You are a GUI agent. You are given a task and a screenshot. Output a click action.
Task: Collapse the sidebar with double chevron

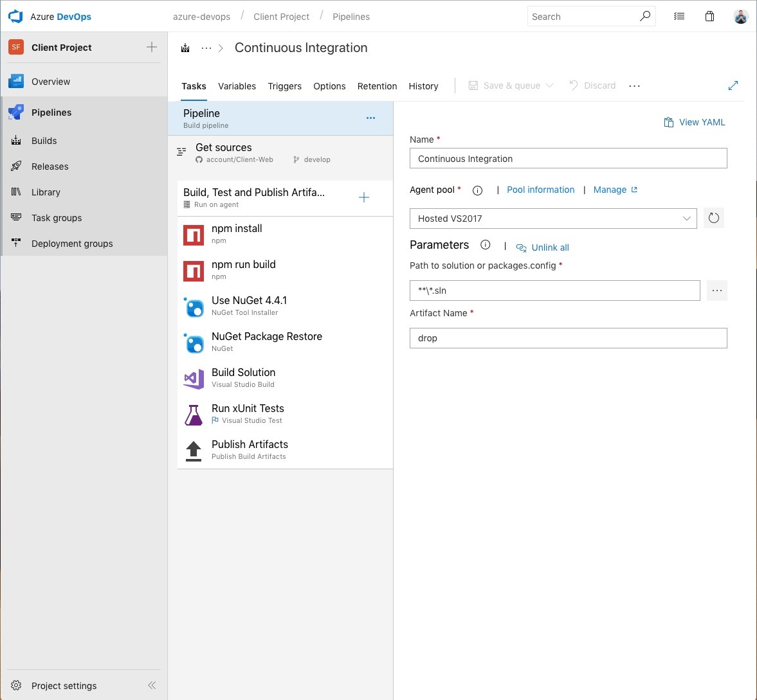152,685
